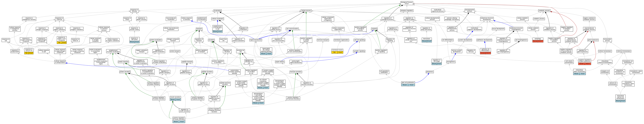Select the 'synaptic signaling' node
This screenshot has width=644, height=124.
(359, 51)
